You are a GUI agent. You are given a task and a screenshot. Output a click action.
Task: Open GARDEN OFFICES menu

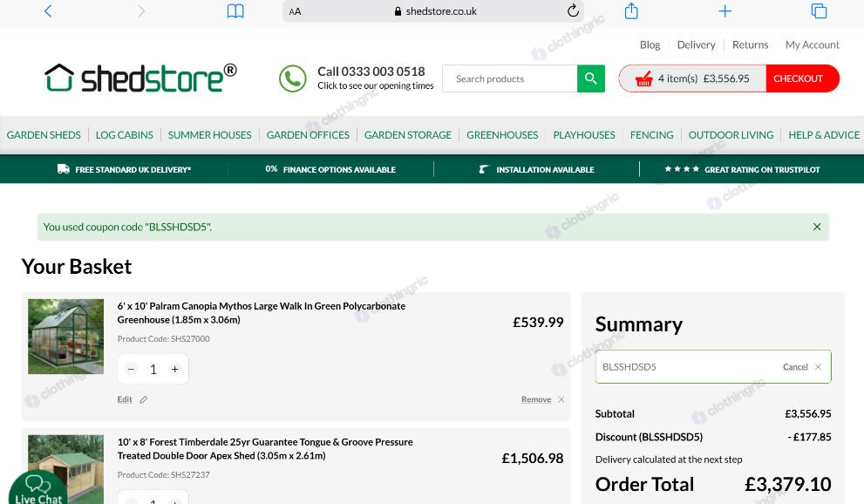pos(308,135)
